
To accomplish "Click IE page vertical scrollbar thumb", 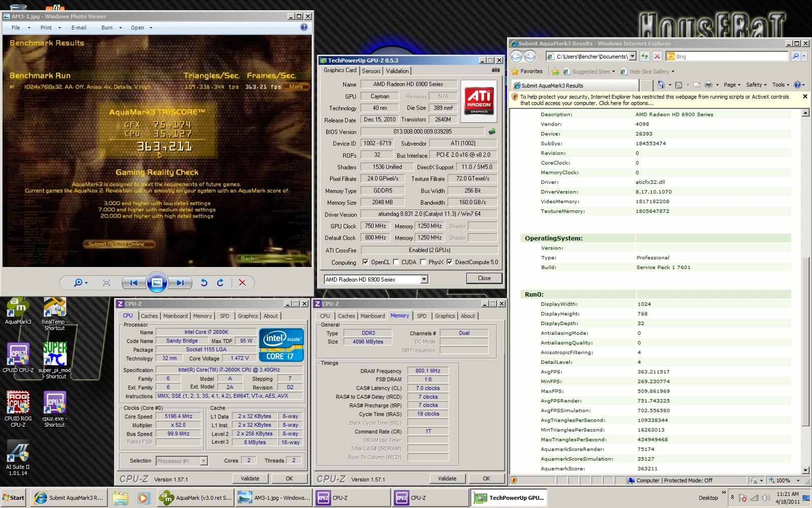I will (805, 341).
